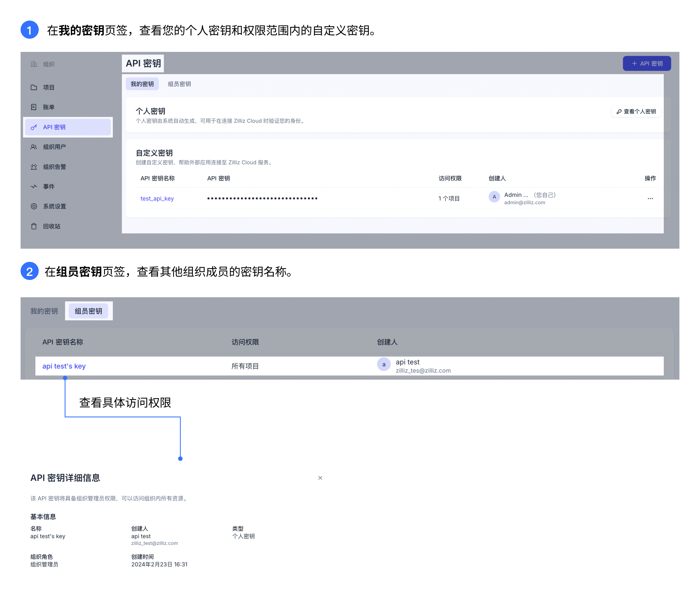Click the 创建人 header in top table

[x=497, y=178]
